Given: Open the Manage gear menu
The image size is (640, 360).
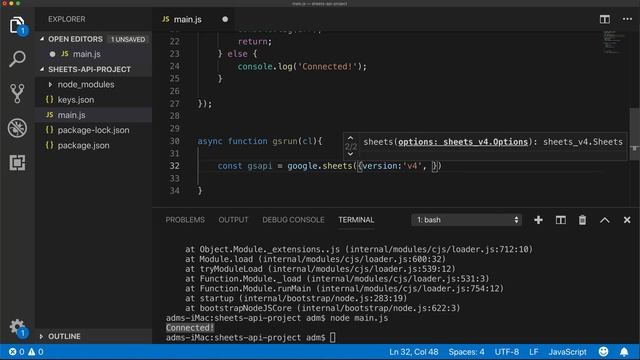Looking at the screenshot, I should point(17,327).
